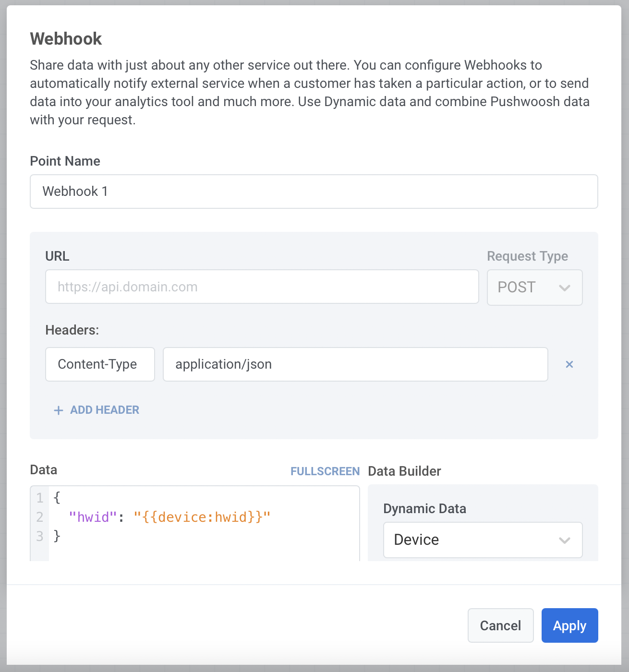Click the "hwid" key in Data editor

(x=93, y=517)
